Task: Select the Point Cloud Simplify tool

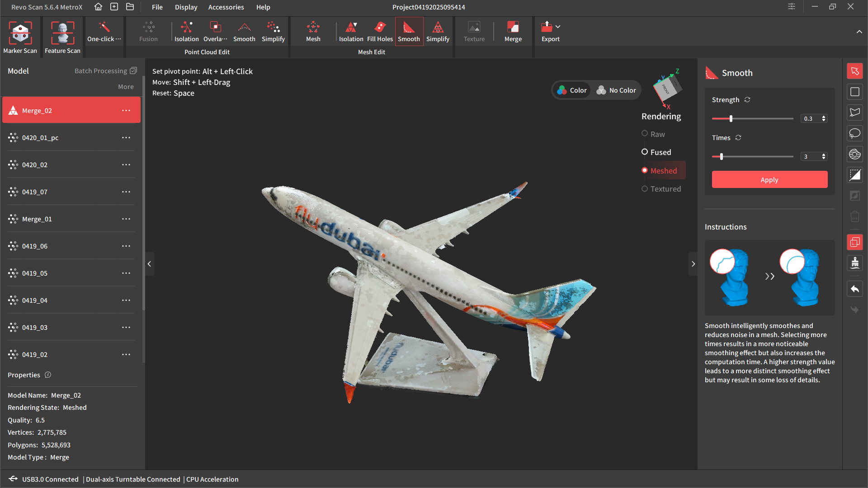Action: click(273, 31)
